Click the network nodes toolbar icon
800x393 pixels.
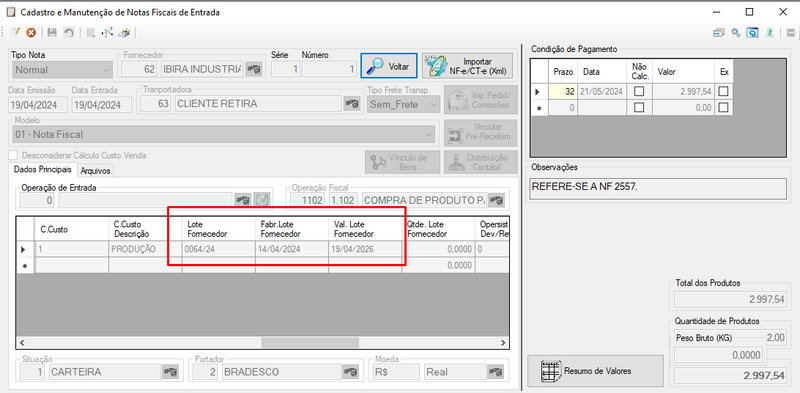pos(107,33)
